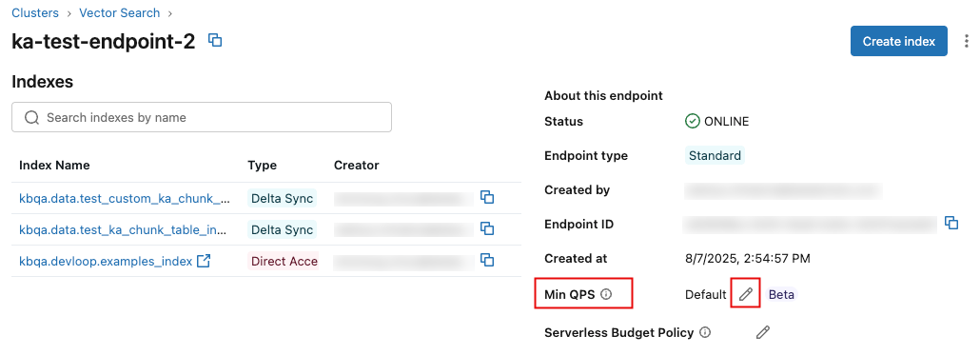
Task: Click the Min QPS label
Action: pos(569,294)
